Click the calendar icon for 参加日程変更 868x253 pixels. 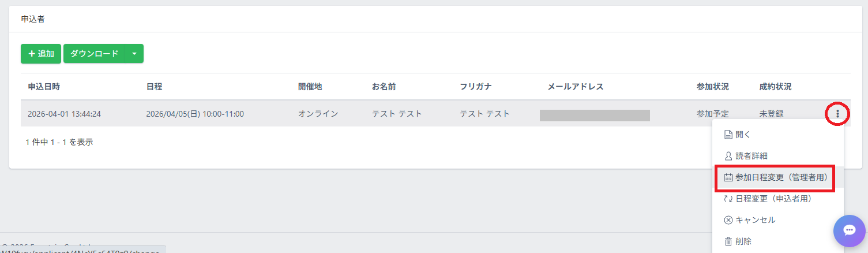point(728,178)
